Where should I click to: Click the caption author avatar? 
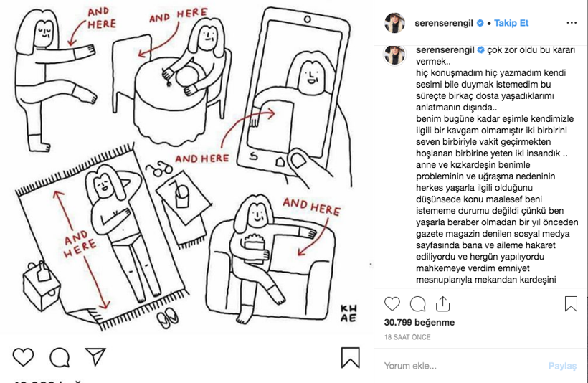[394, 55]
